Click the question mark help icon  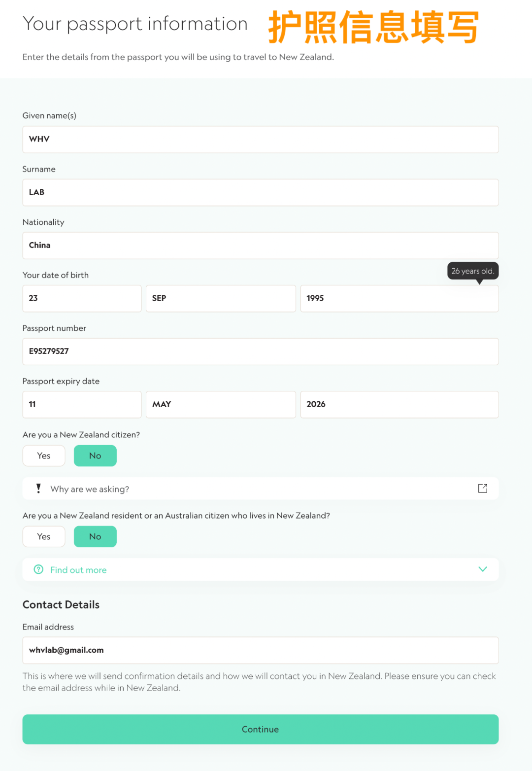(38, 569)
